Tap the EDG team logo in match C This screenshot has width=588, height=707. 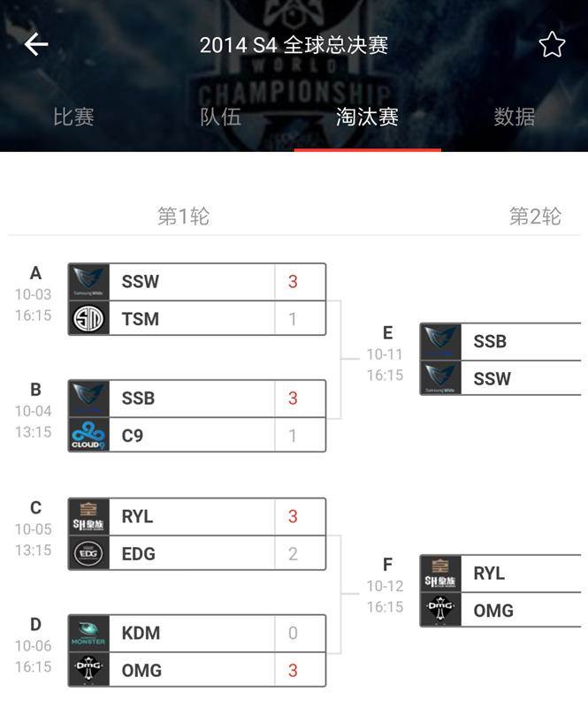(x=88, y=554)
